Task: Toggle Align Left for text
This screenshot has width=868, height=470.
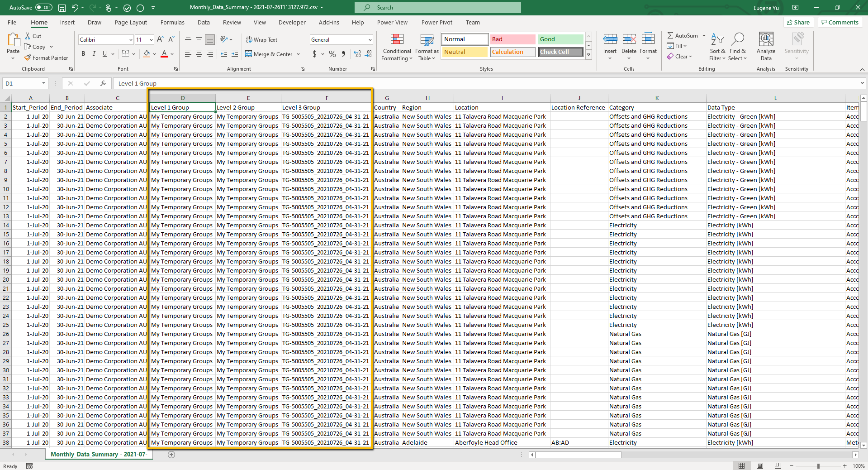Action: 188,54
